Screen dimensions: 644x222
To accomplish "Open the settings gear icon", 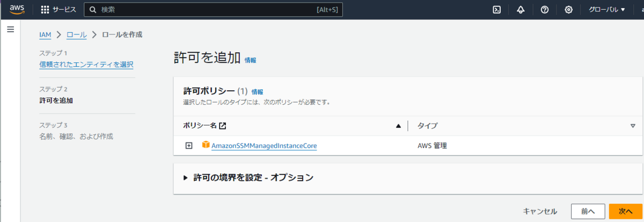I will [568, 10].
